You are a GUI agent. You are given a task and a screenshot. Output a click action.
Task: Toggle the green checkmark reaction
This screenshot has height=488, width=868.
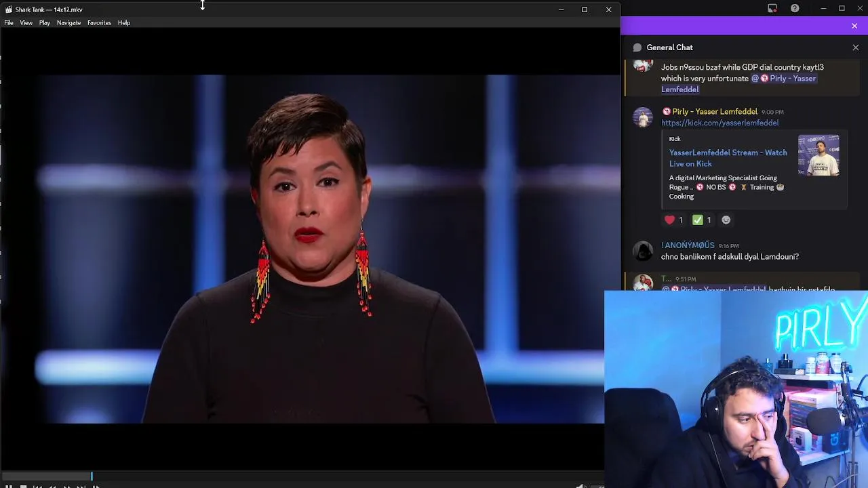click(702, 220)
